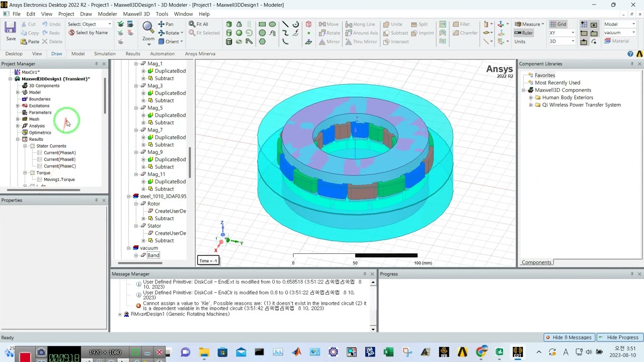This screenshot has height=362, width=644.
Task: Draw a rectangle sheet
Action: 262,24
